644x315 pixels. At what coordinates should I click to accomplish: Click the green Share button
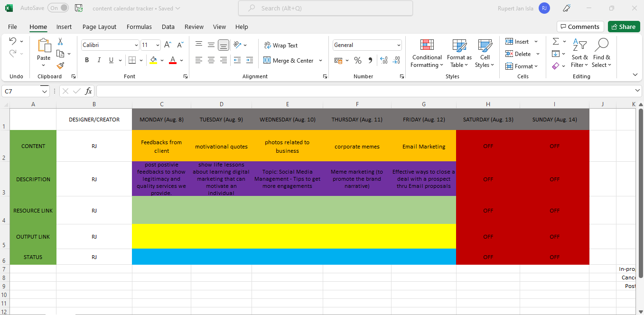tap(624, 27)
